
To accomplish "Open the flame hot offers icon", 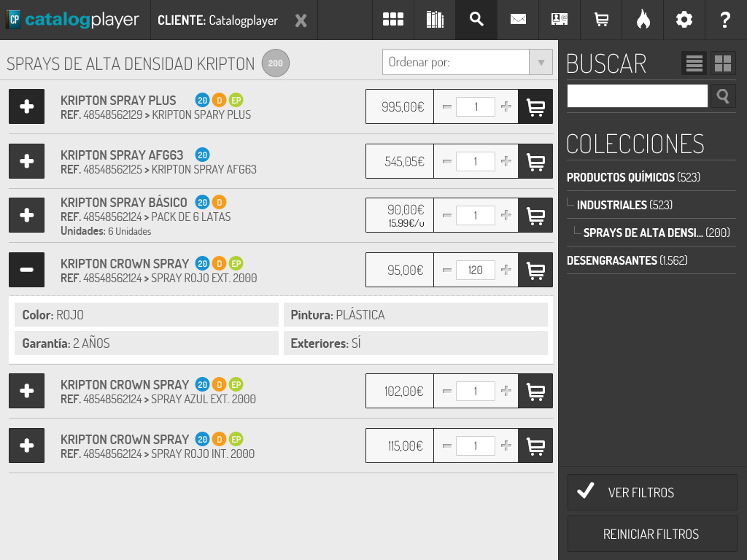I will (x=643, y=20).
